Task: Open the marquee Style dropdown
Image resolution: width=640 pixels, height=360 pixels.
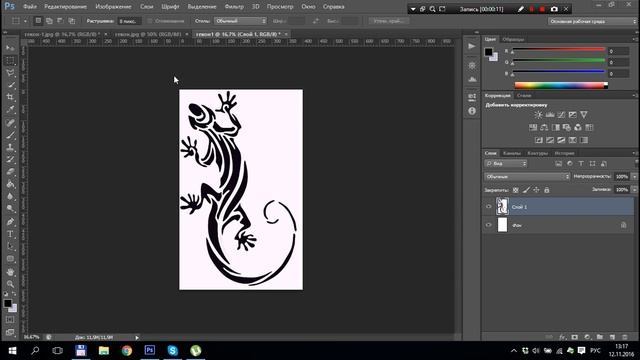Action: (x=240, y=21)
